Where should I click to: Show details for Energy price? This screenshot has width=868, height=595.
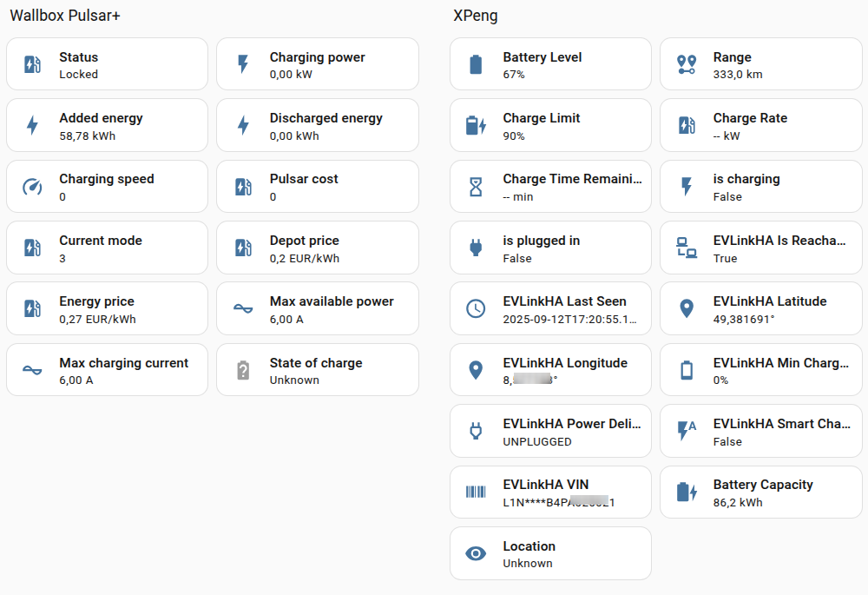click(107, 308)
